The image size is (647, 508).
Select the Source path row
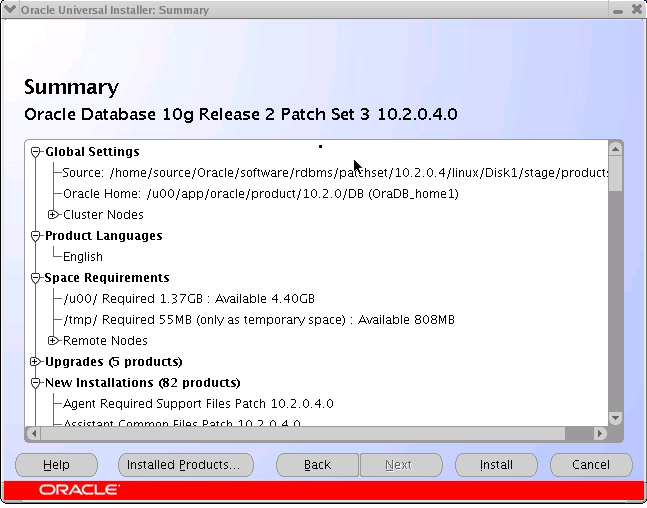[x=335, y=172]
